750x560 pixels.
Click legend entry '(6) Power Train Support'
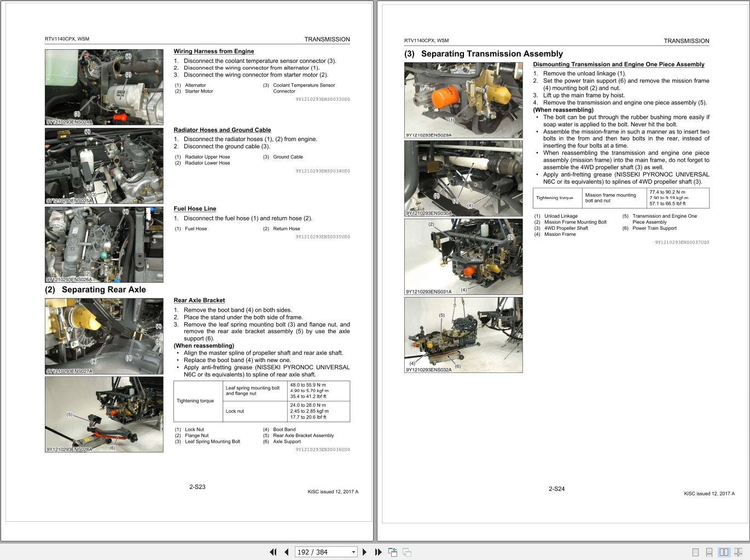[649, 229]
